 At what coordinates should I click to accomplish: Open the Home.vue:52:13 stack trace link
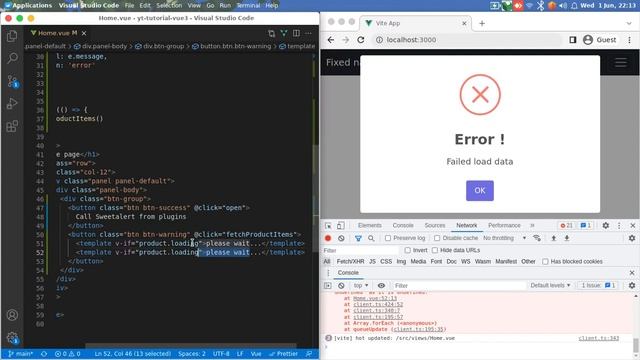pos(375,298)
